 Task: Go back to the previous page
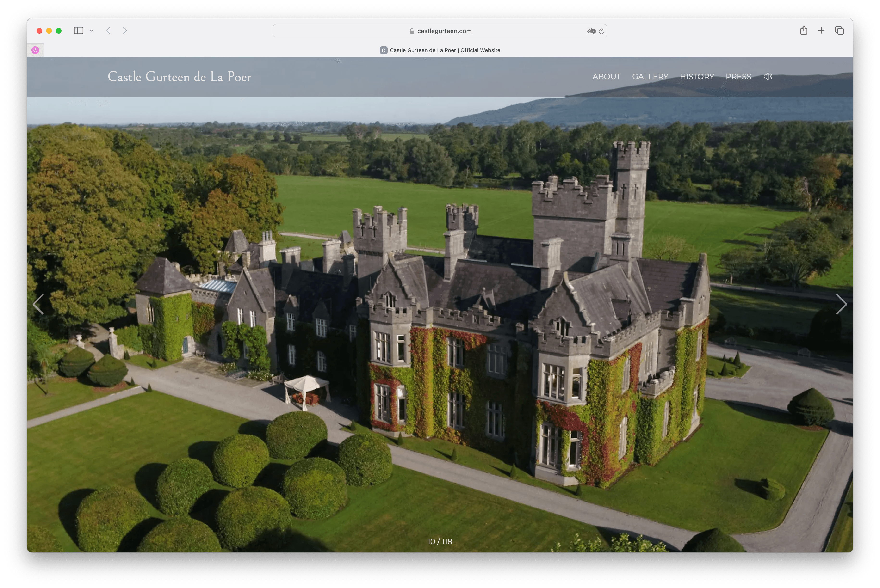108,31
